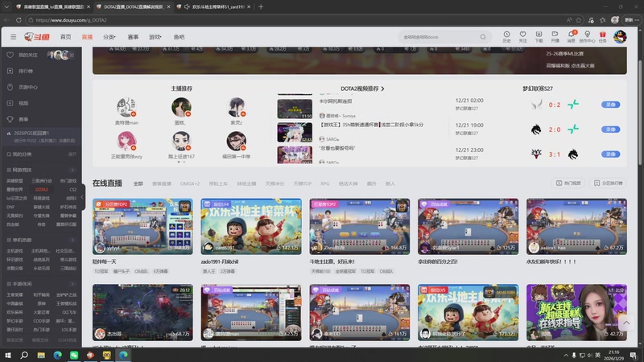Click 录像 for the 2:0 match

611,130
